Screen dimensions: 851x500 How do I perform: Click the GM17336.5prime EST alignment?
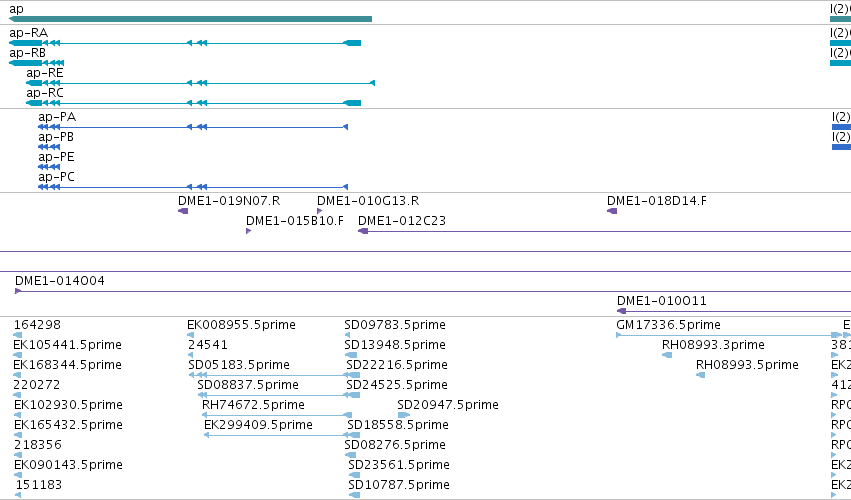pos(729,335)
